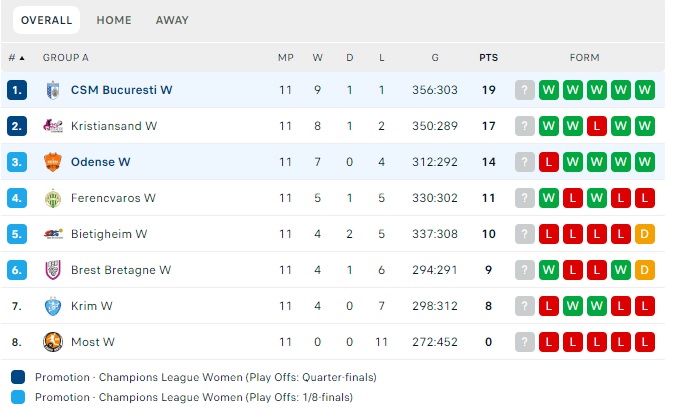
Task: Click Kristiansand W's red loss form badge
Action: (596, 126)
